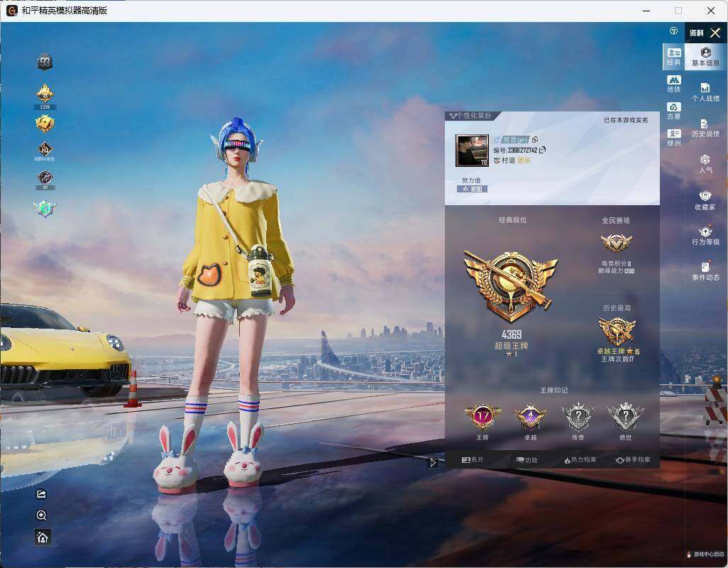Open the 事件动态 events feed
Screen dimensions: 728x568
[705, 271]
